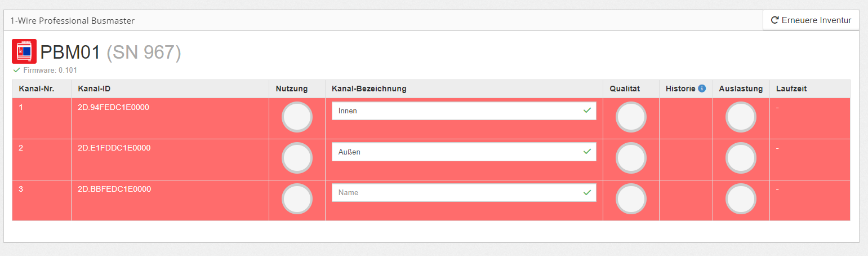Click the checkmark in channel 3 Name field
This screenshot has width=868, height=256.
click(587, 192)
